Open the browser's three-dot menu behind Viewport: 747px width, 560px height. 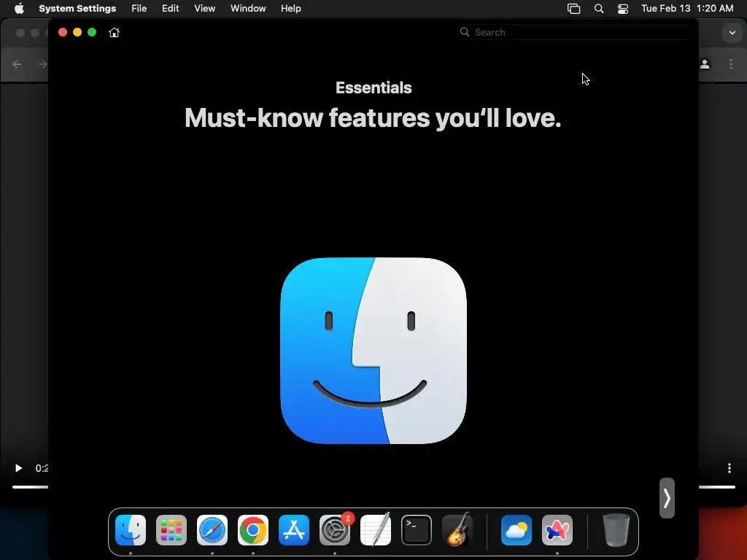point(731,64)
